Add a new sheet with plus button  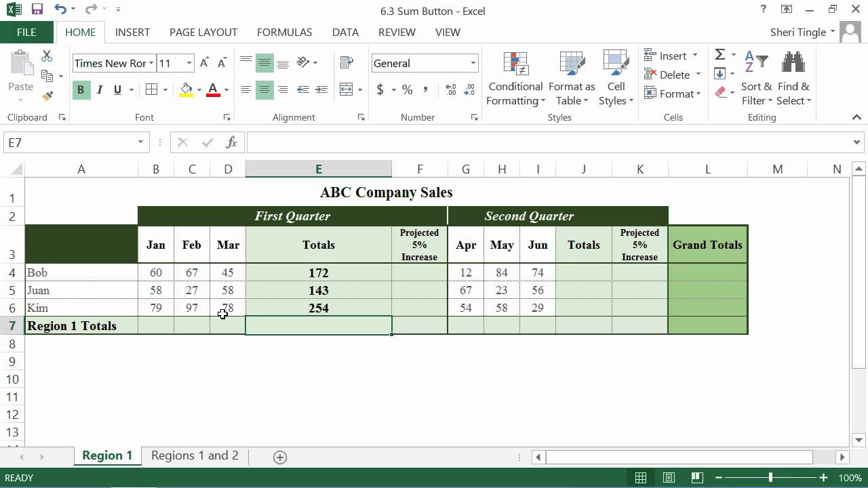tap(279, 457)
